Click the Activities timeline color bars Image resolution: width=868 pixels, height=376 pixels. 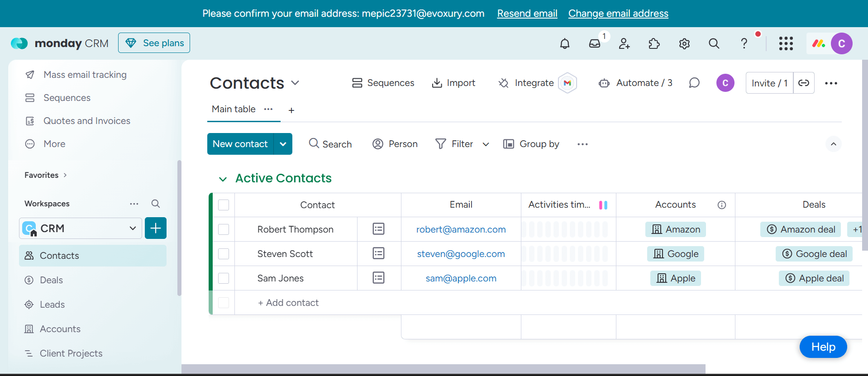[x=603, y=205]
